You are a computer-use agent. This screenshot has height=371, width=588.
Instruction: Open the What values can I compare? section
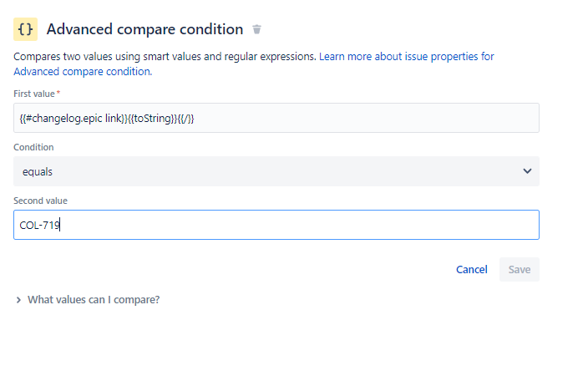(x=94, y=300)
